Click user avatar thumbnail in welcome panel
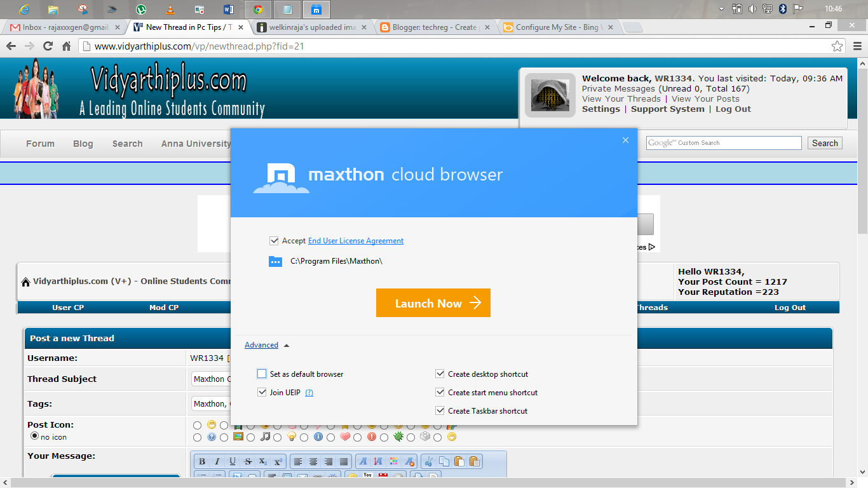The width and height of the screenshot is (868, 488). pyautogui.click(x=550, y=96)
